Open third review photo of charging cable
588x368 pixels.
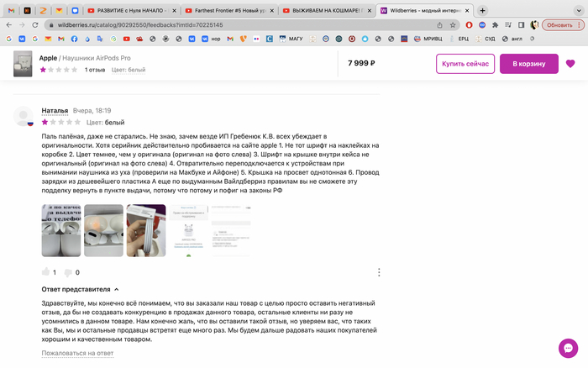coord(146,230)
